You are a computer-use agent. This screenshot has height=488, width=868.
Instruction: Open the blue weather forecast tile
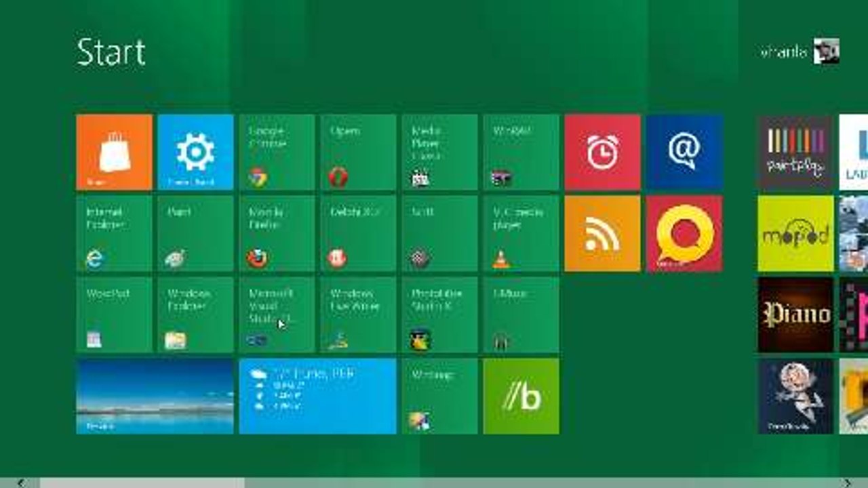point(317,396)
